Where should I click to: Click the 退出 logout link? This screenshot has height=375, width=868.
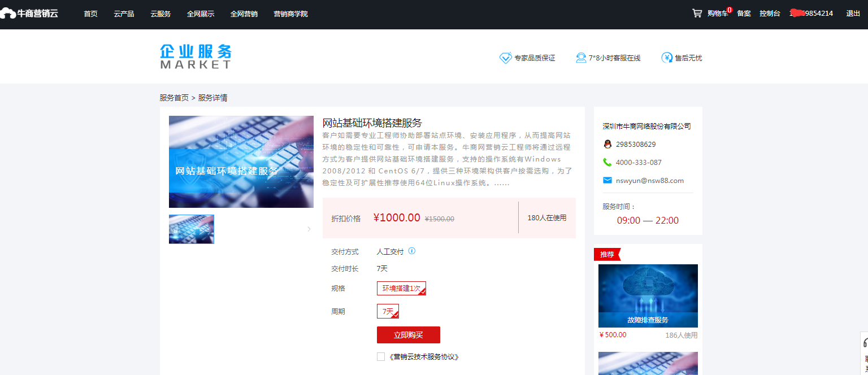tap(853, 14)
